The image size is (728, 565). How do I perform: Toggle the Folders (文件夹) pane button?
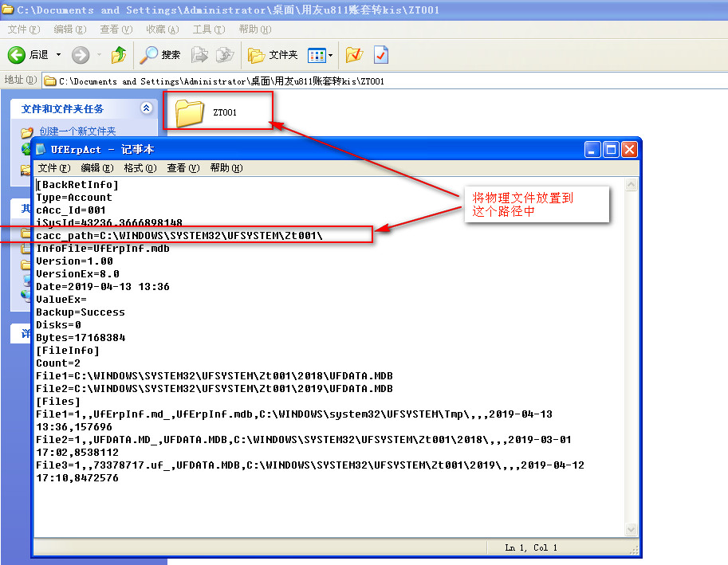click(x=273, y=55)
